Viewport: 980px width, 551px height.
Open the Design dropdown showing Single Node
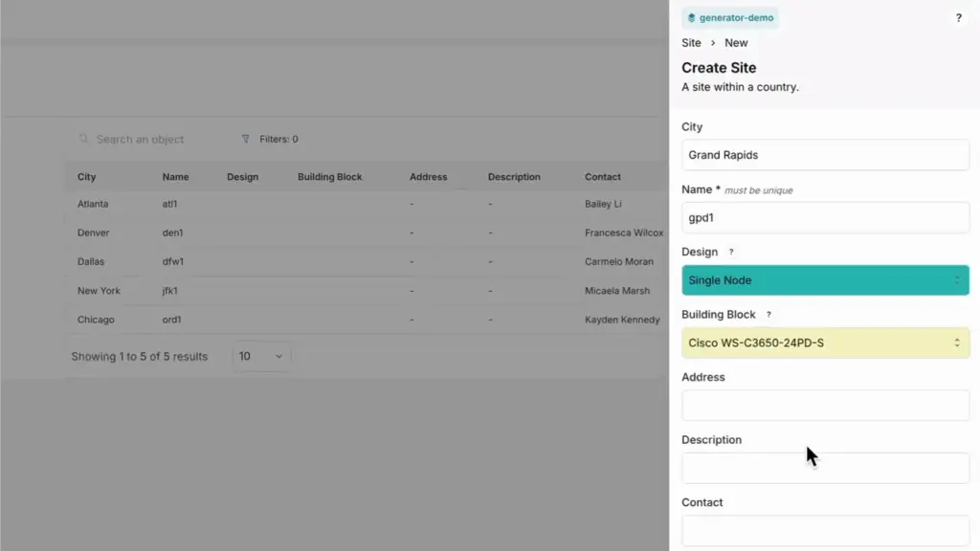[826, 280]
